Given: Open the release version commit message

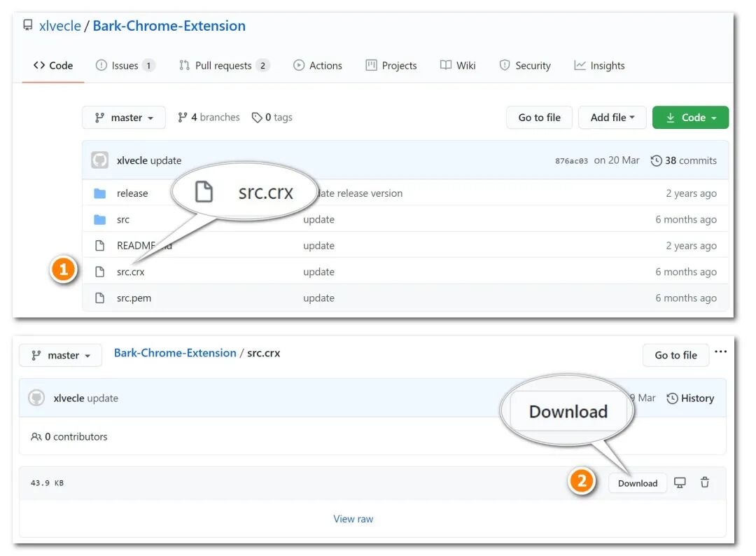Looking at the screenshot, I should click(360, 193).
